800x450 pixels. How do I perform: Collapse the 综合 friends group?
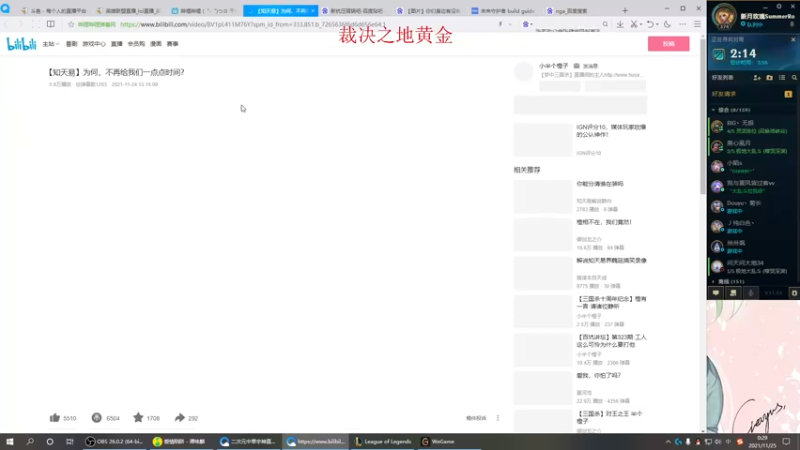[x=713, y=110]
